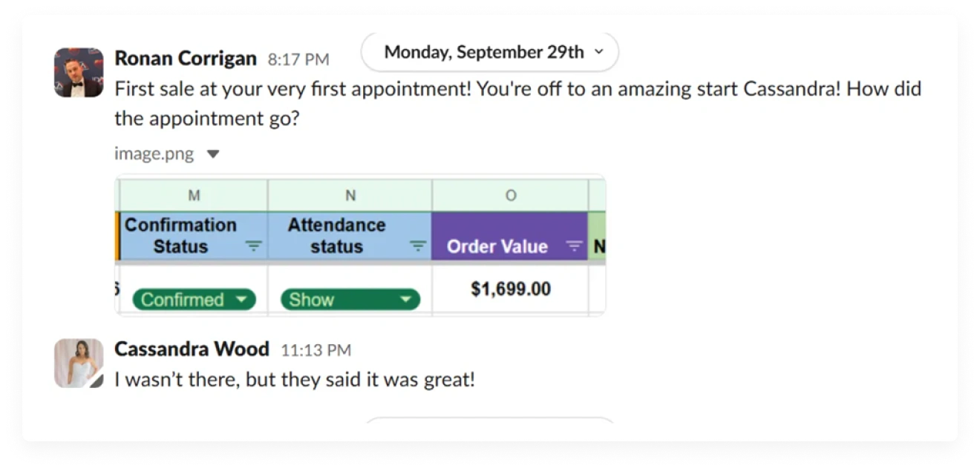This screenshot has height=471, width=980.
Task: Click filter icon on Order Value column
Action: click(x=575, y=246)
